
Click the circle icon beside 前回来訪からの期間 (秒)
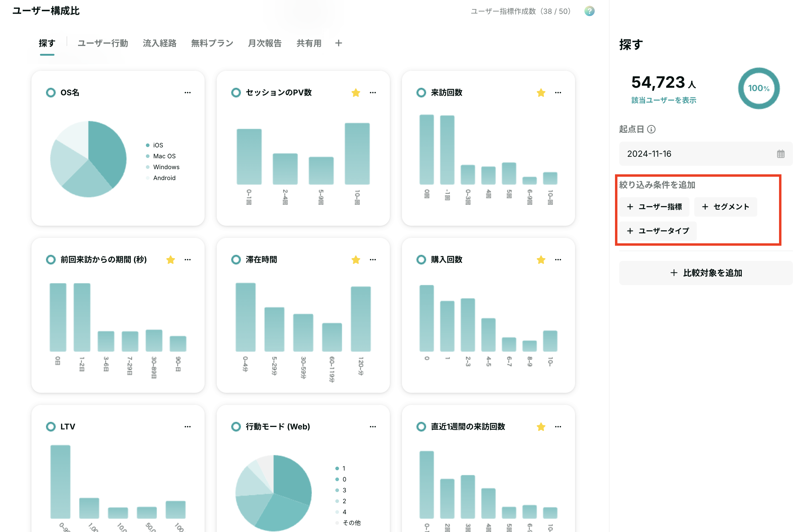(51, 260)
